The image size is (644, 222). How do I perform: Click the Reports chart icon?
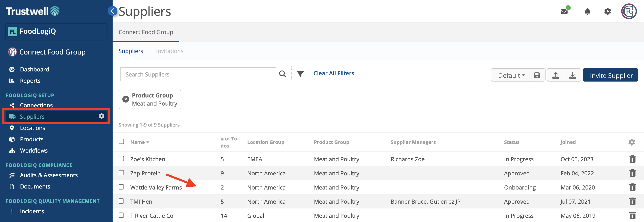click(x=12, y=81)
